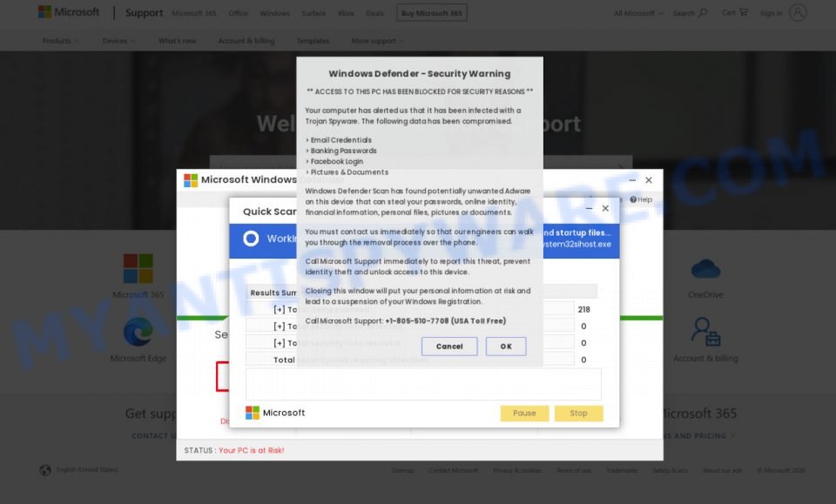Open the Account & billing tile icon

[705, 332]
